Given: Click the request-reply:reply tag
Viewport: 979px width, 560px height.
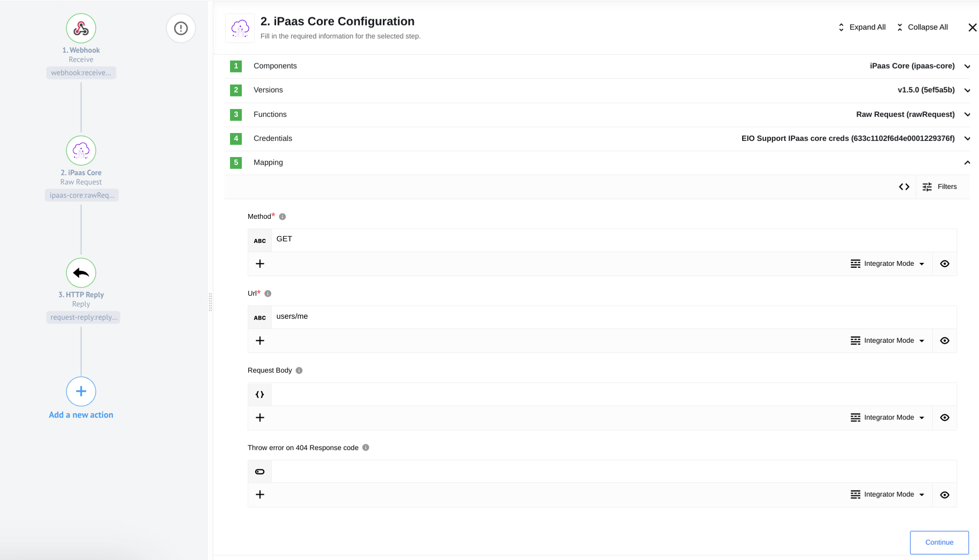Looking at the screenshot, I should (83, 317).
